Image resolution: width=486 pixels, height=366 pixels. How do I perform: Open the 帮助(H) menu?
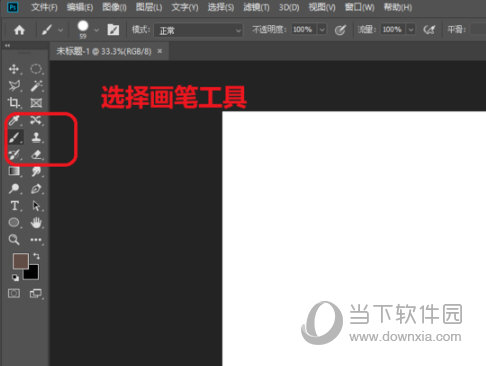tap(398, 7)
